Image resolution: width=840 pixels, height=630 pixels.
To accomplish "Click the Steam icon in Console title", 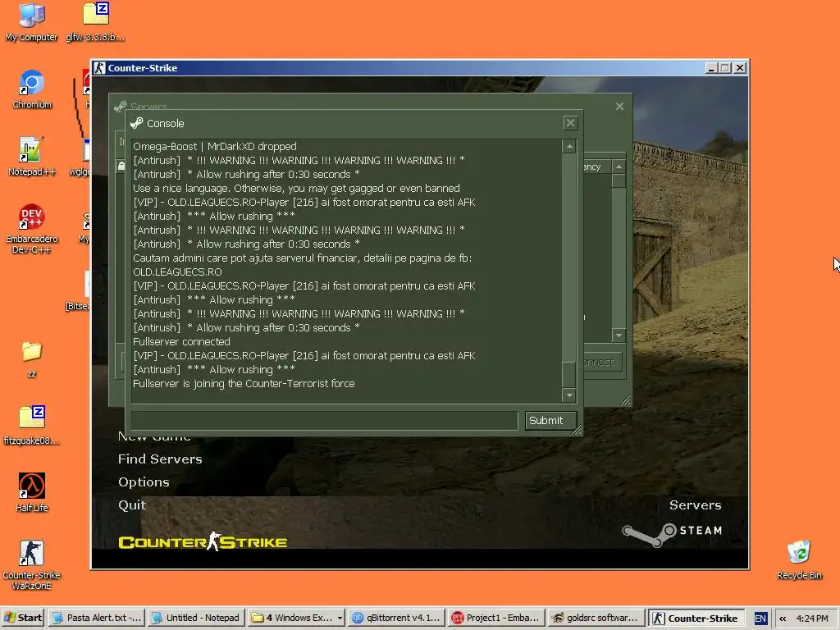I will point(137,123).
